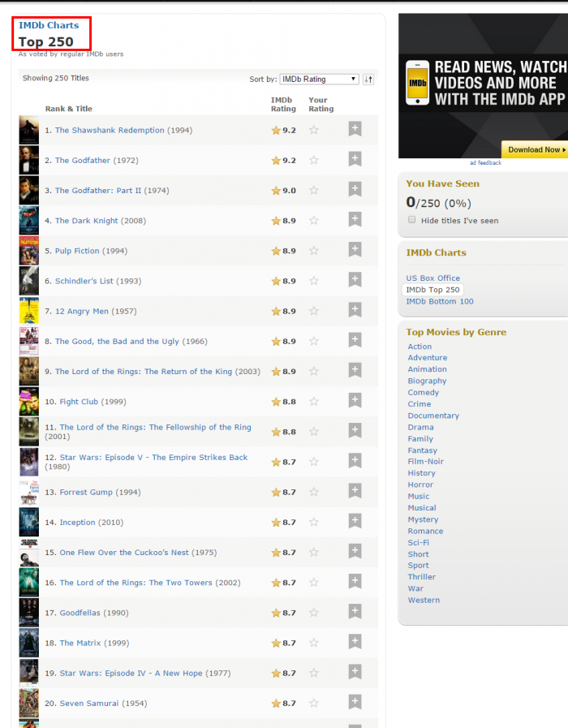Rate Goodfellas with your-rating star

pos(314,613)
